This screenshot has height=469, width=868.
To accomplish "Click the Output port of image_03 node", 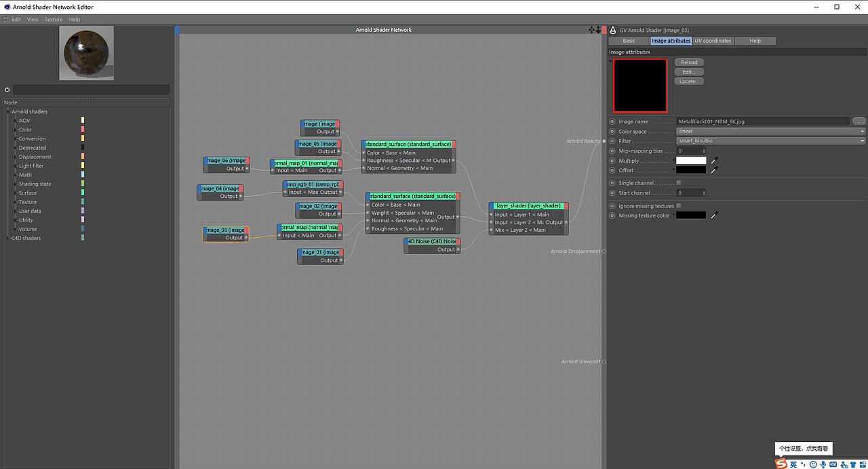I will (x=246, y=238).
